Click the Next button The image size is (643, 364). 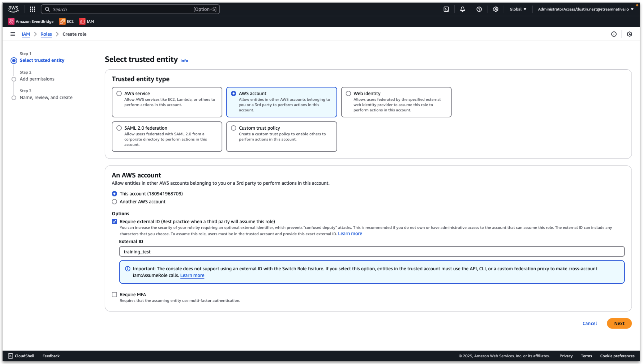click(x=619, y=323)
